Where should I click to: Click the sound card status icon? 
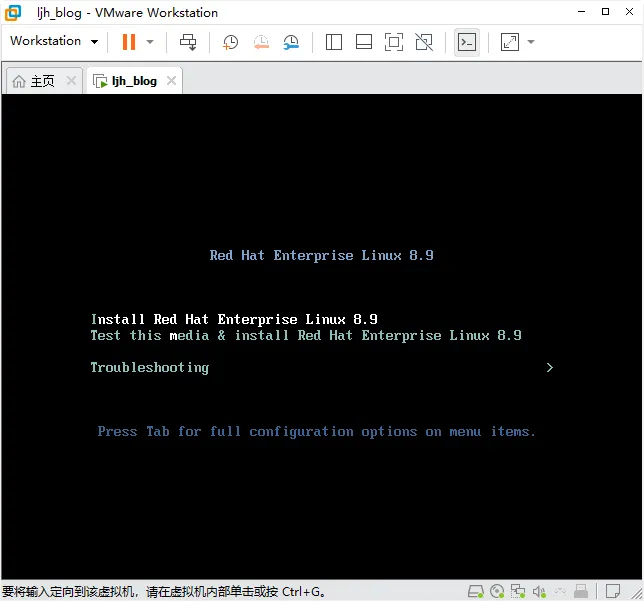click(x=539, y=592)
